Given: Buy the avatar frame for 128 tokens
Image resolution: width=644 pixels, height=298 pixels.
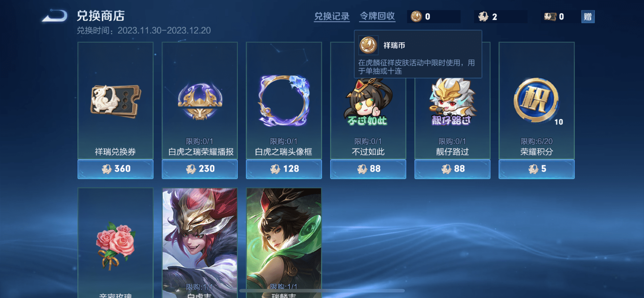Looking at the screenshot, I should tap(284, 169).
